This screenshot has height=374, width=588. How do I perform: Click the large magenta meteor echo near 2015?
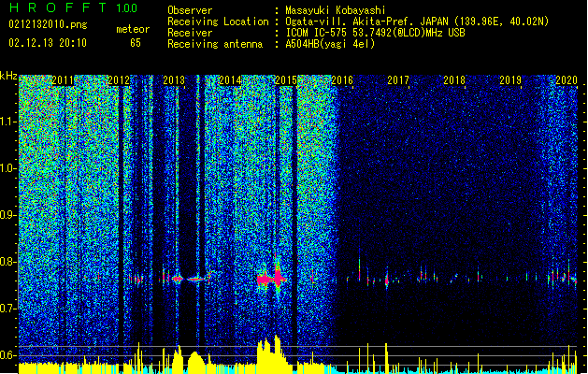[271, 279]
